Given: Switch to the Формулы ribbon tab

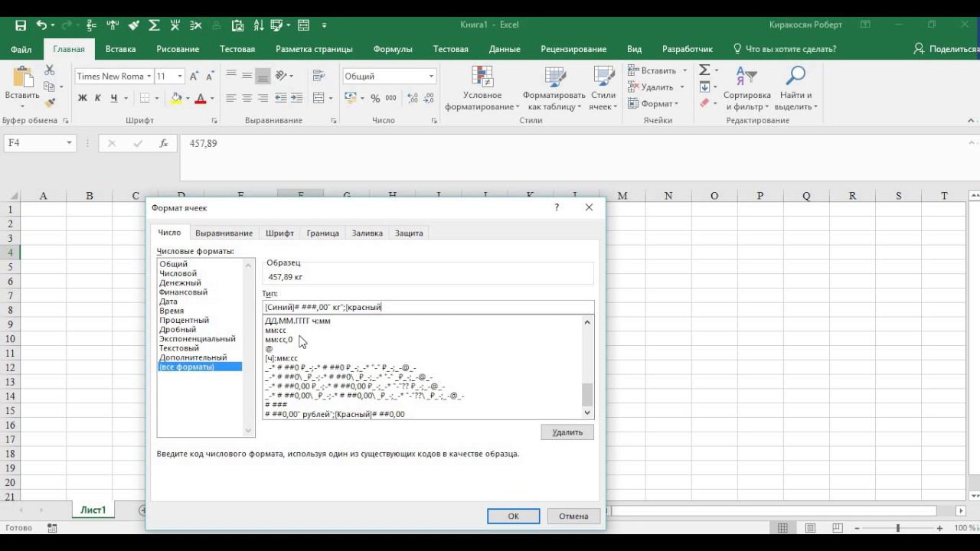Looking at the screenshot, I should coord(393,49).
